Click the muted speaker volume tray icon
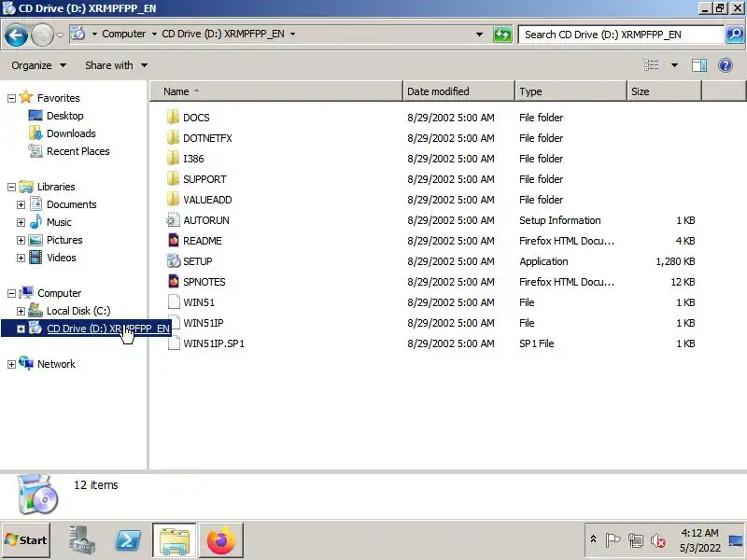Image resolution: width=747 pixels, height=560 pixels. 658,540
